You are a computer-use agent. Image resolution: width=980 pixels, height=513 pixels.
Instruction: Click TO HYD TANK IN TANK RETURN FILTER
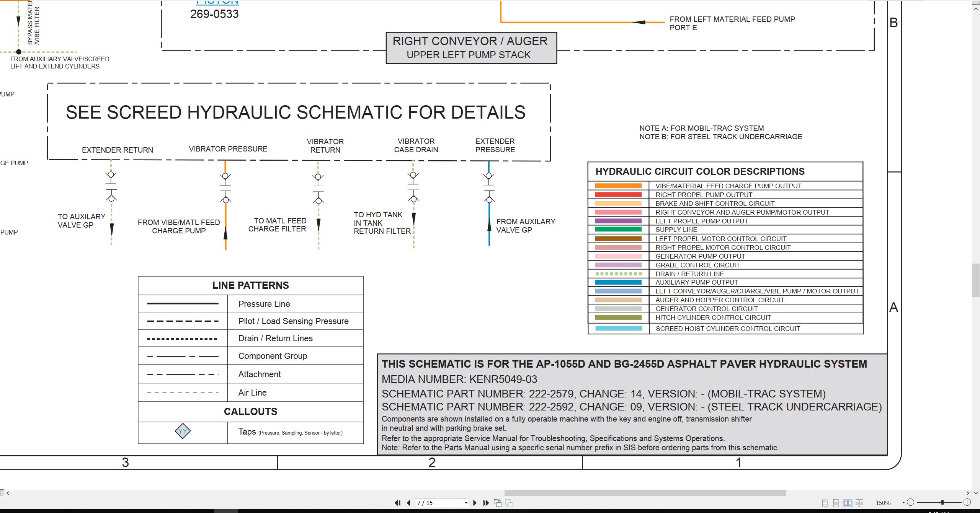pos(382,223)
